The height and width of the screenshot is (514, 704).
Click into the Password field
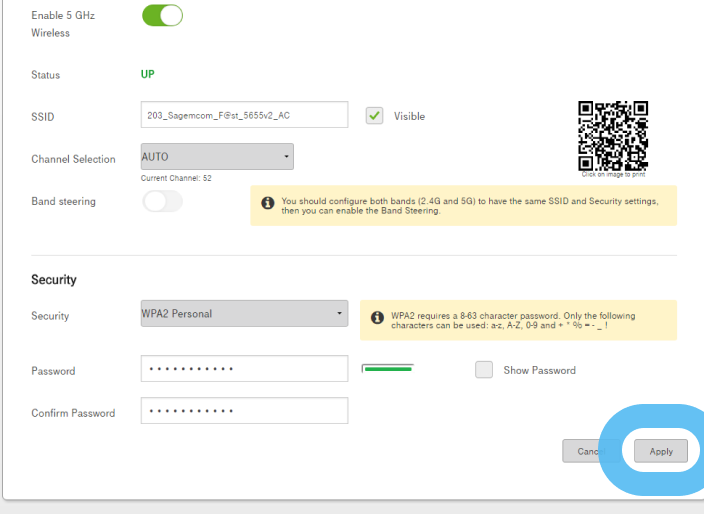[x=244, y=369]
